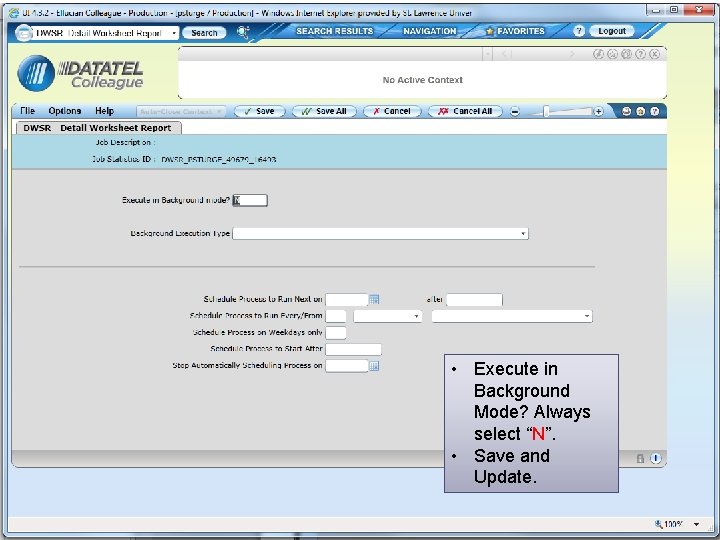Open calendar for Stop Automatically Scheduling Process on
This screenshot has height=540, width=720.
(x=374, y=366)
